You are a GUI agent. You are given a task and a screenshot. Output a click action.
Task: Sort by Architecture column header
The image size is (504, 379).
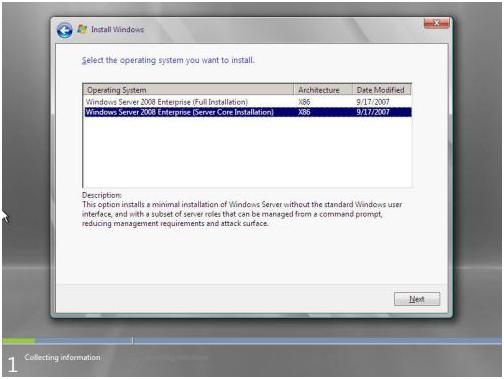pyautogui.click(x=323, y=90)
